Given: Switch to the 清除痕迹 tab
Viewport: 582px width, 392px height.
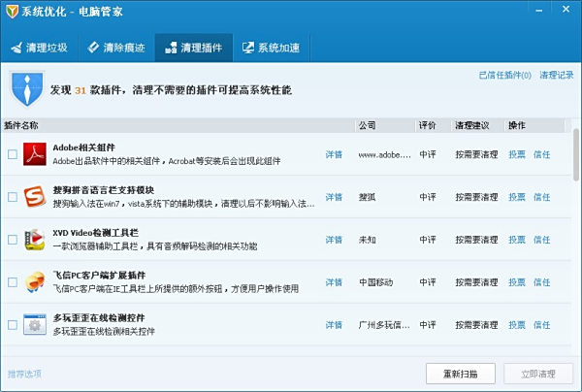Looking at the screenshot, I should 116,48.
